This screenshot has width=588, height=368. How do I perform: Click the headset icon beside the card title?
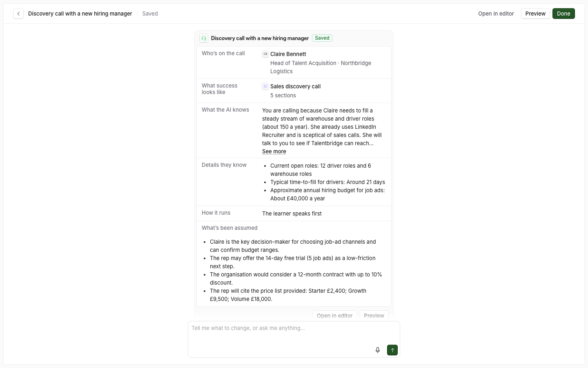204,38
